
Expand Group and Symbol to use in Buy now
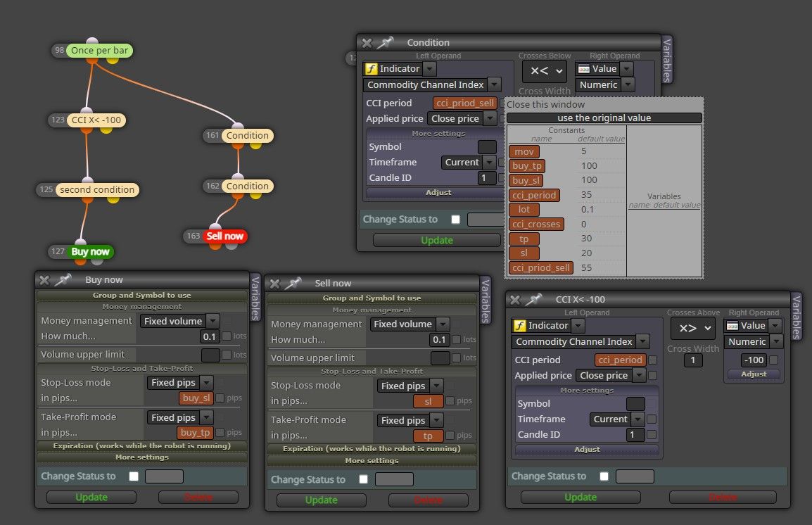[x=142, y=295]
